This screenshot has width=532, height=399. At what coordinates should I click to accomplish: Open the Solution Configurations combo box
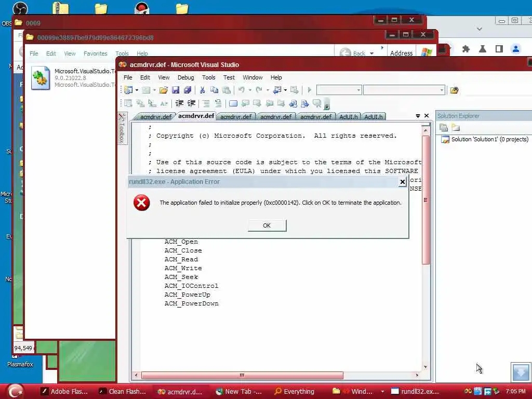(339, 90)
